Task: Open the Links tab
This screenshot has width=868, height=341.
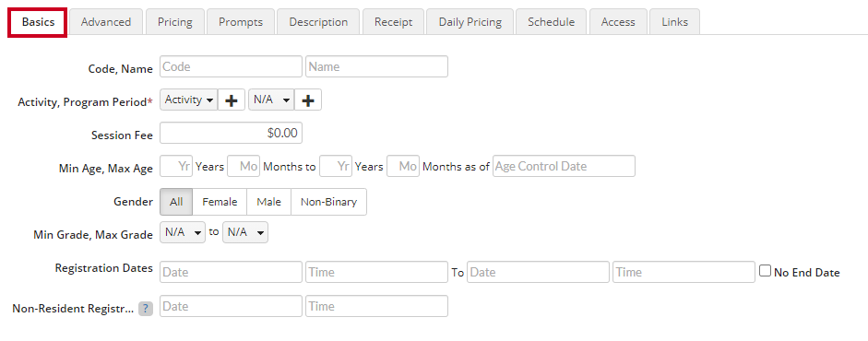Action: 675,22
